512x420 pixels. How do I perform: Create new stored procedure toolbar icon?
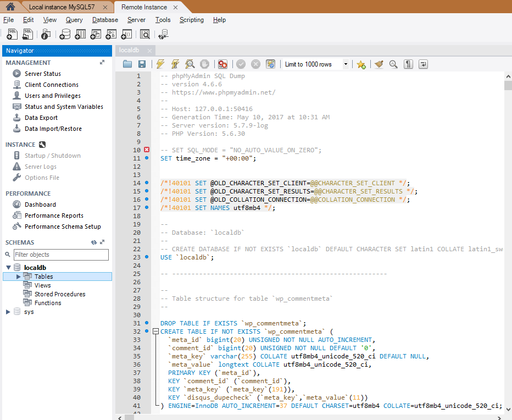coord(111,34)
